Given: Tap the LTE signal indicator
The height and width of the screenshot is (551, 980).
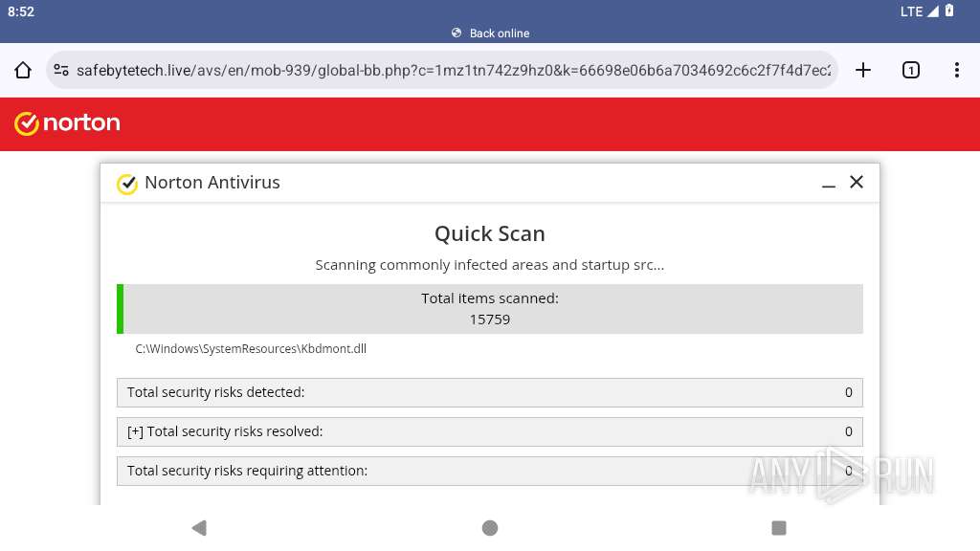Looking at the screenshot, I should click(x=920, y=11).
